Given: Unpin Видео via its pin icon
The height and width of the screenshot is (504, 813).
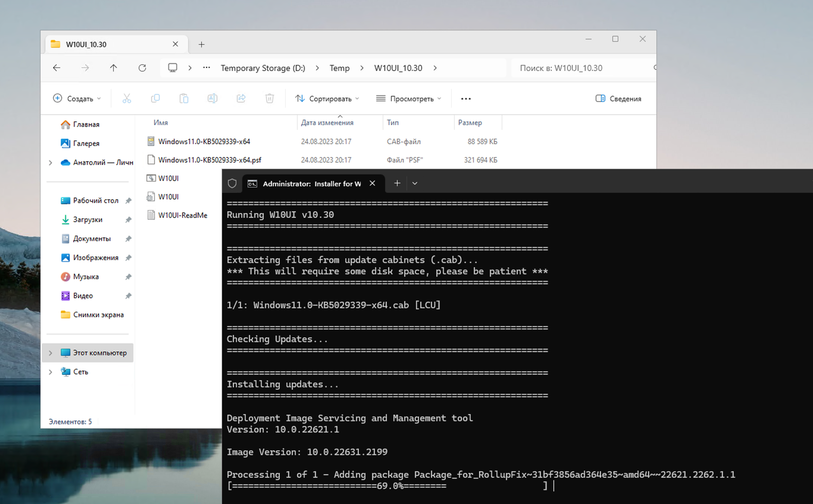Looking at the screenshot, I should click(128, 295).
